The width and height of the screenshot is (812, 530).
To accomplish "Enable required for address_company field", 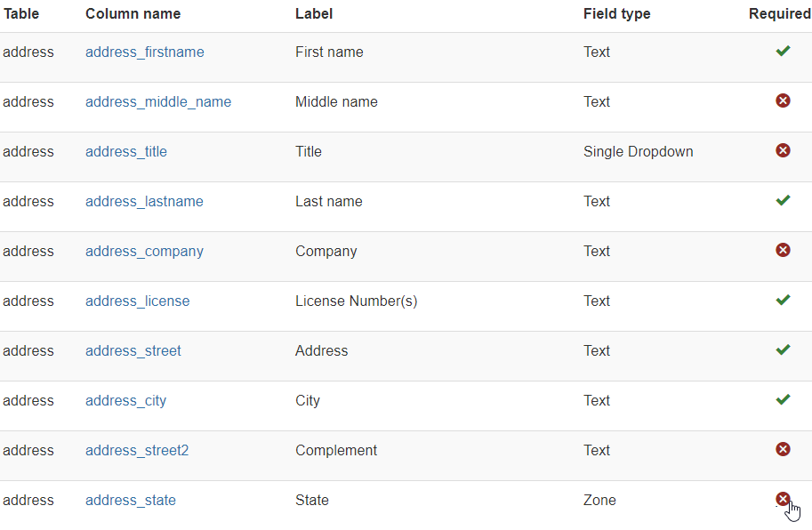I will click(x=783, y=251).
